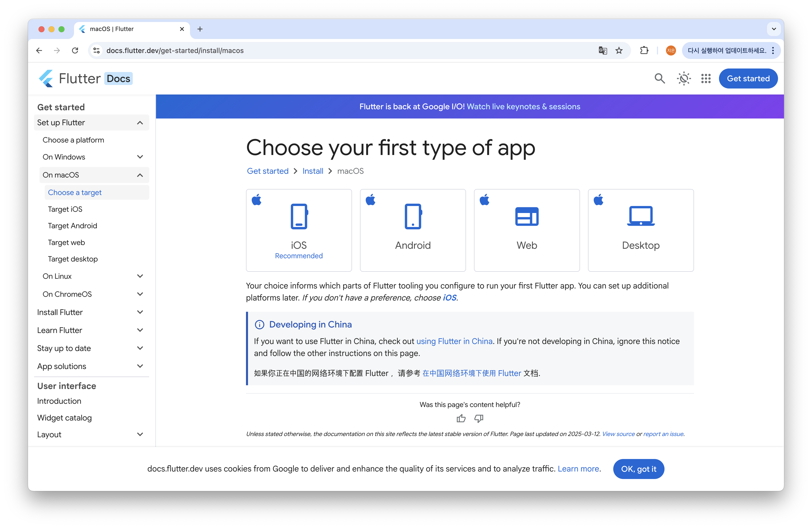Click the thumbs up feedback icon
Screen dimensions: 812x528
461,418
